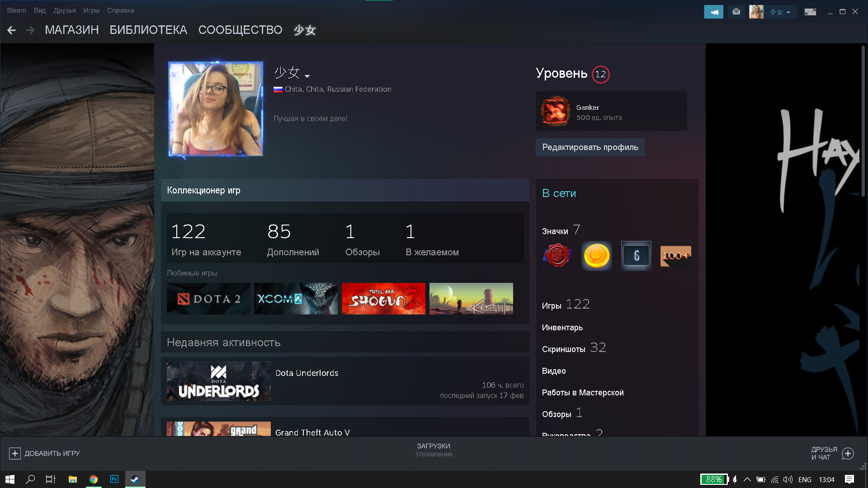This screenshot has width=868, height=488.
Task: Go forward with the right arrow
Action: point(30,30)
